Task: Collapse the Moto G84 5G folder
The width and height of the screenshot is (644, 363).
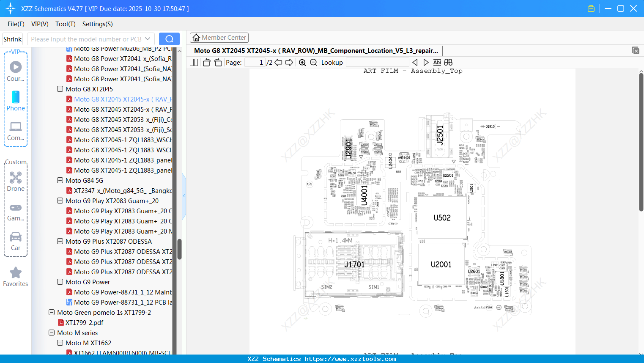Action: tap(60, 180)
